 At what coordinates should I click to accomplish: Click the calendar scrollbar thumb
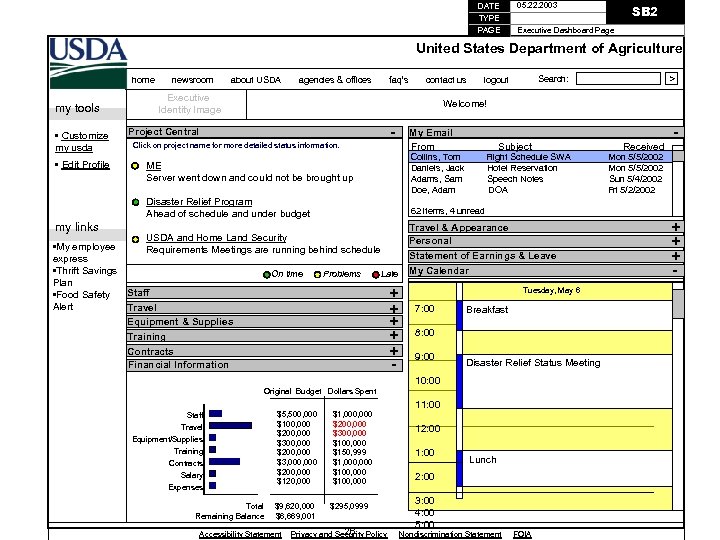tap(678, 304)
